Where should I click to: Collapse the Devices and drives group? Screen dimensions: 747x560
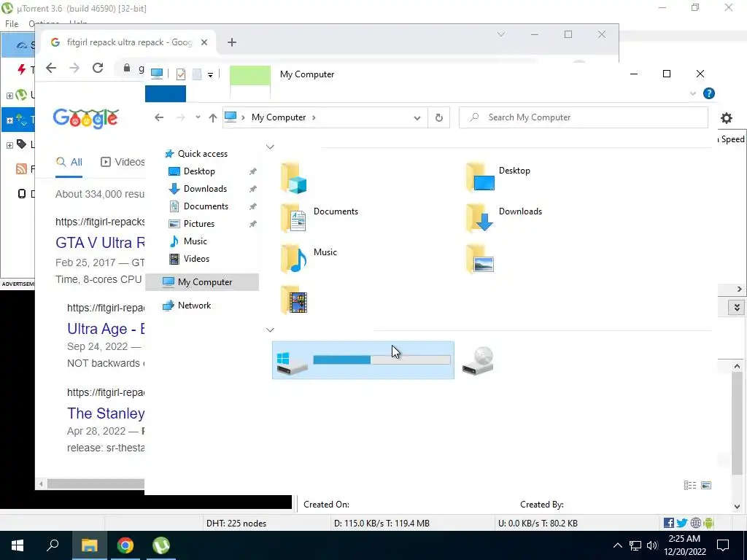pyautogui.click(x=270, y=330)
